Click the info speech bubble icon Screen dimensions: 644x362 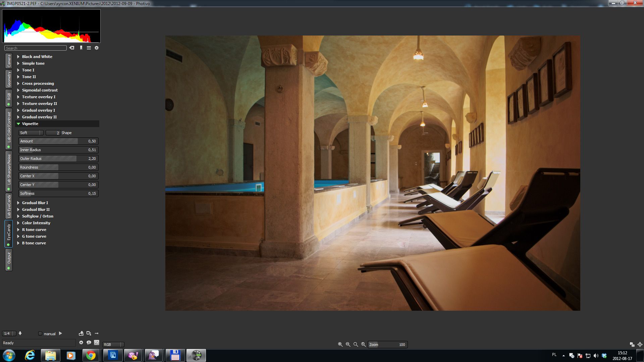pos(89,343)
